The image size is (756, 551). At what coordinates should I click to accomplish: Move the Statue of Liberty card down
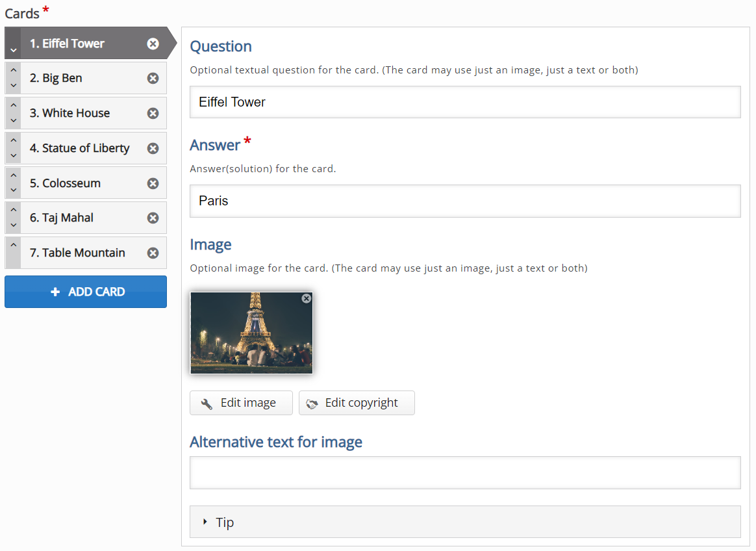click(x=14, y=155)
